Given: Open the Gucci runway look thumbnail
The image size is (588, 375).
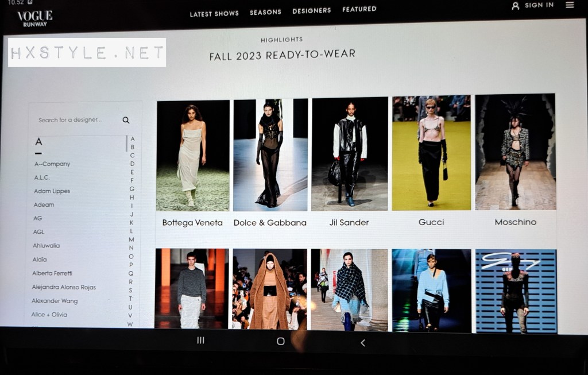Looking at the screenshot, I should 431,153.
